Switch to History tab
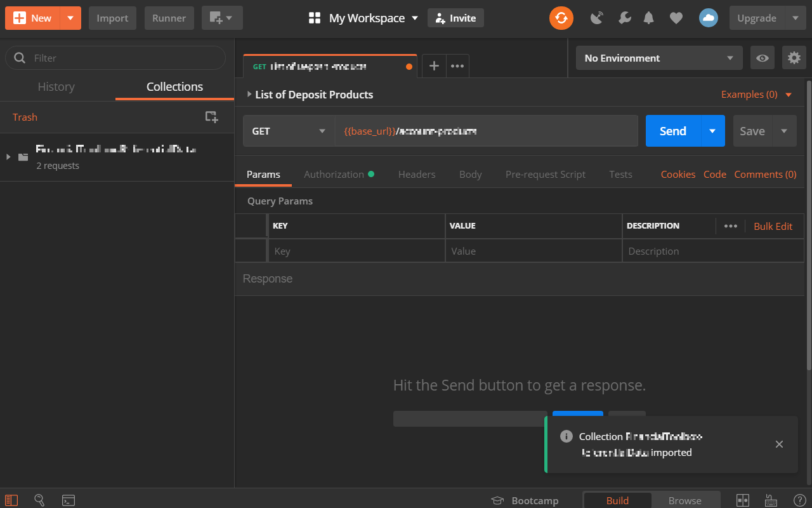 [56, 87]
